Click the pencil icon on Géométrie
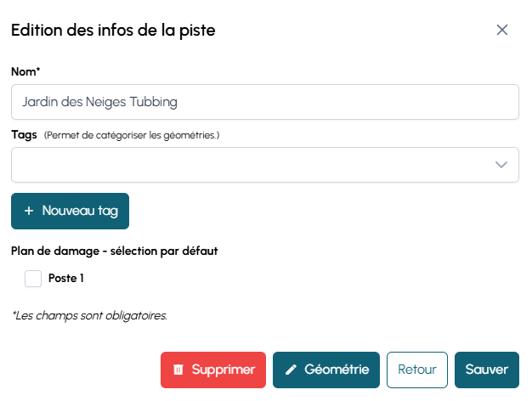Image resolution: width=532 pixels, height=401 pixels. [x=291, y=370]
